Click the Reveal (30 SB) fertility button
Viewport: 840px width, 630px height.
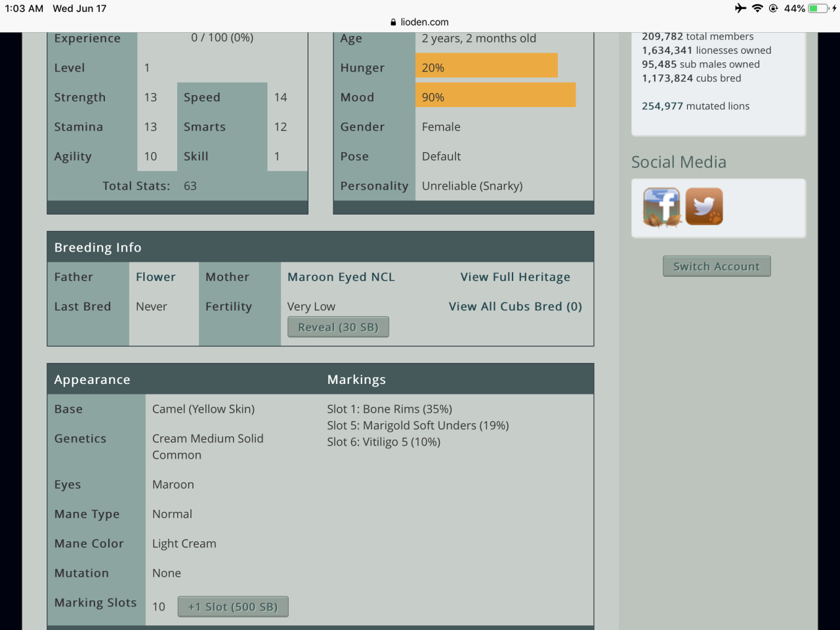coord(338,327)
